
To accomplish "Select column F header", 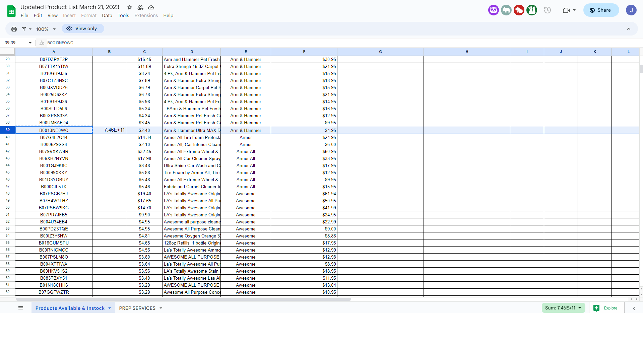I will pos(304,52).
